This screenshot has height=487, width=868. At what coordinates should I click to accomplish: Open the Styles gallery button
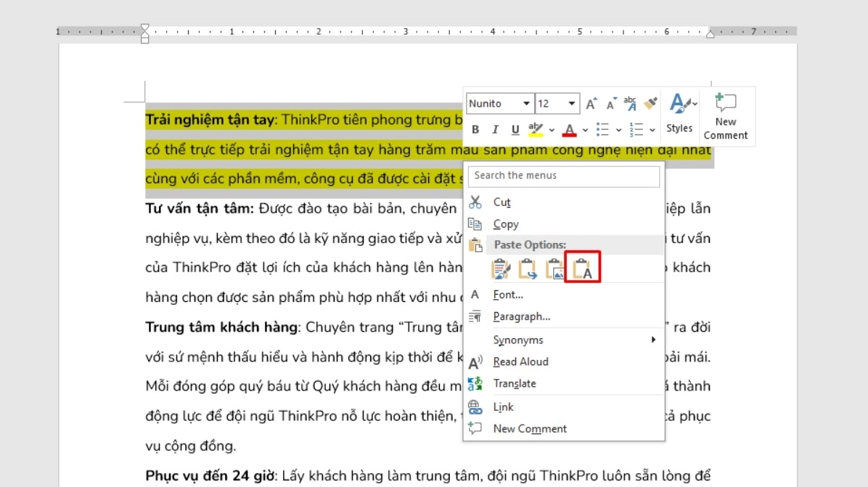pos(680,114)
